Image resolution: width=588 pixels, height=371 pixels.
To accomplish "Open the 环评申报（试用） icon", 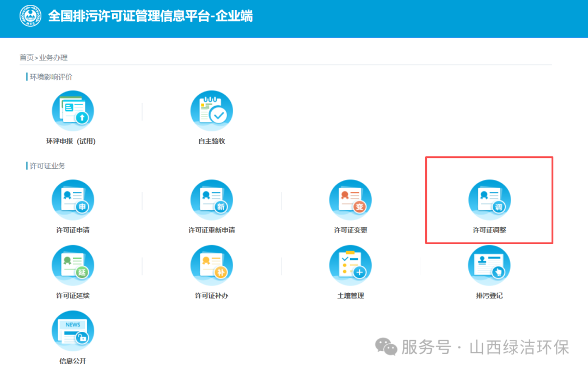I will (x=73, y=110).
